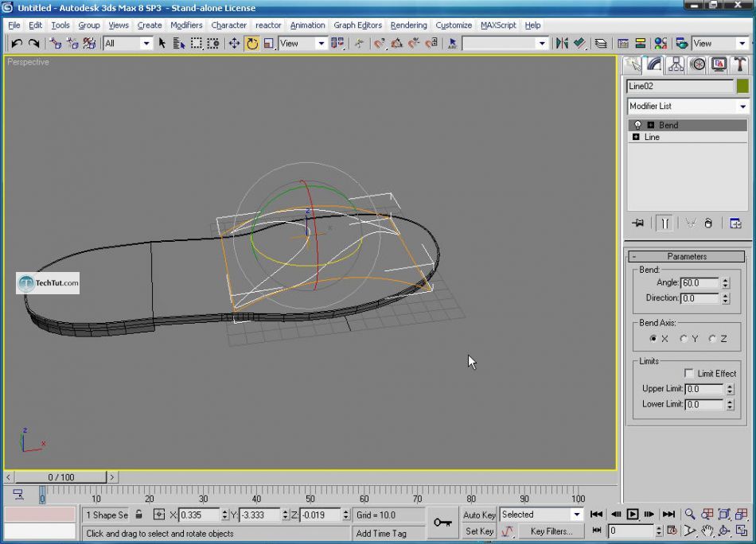Open the Graph Editors menu
756x544 pixels.
[358, 25]
